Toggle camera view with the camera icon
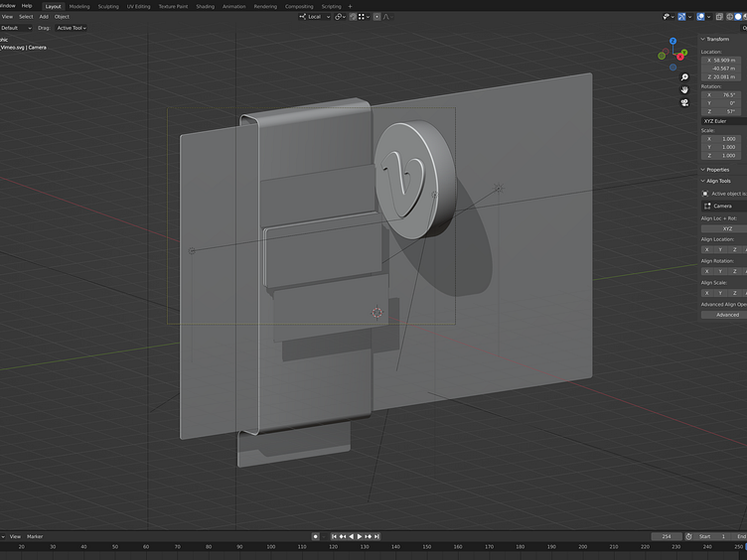Screen dimensions: 747x560 [x=684, y=102]
